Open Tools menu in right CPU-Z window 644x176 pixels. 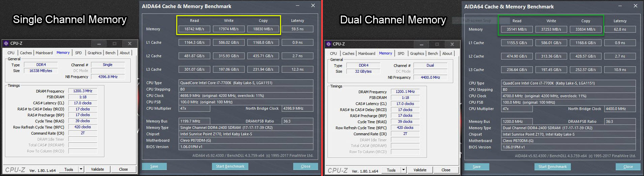coord(391,170)
